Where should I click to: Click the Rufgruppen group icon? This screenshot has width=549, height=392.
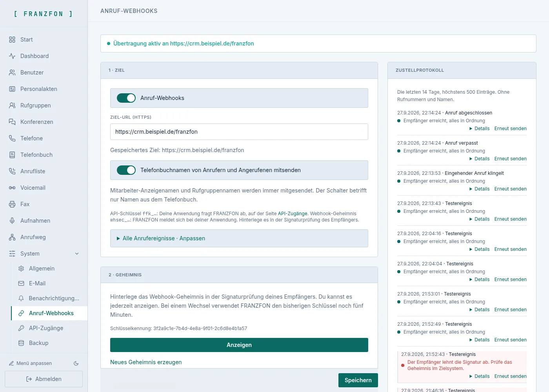point(12,105)
